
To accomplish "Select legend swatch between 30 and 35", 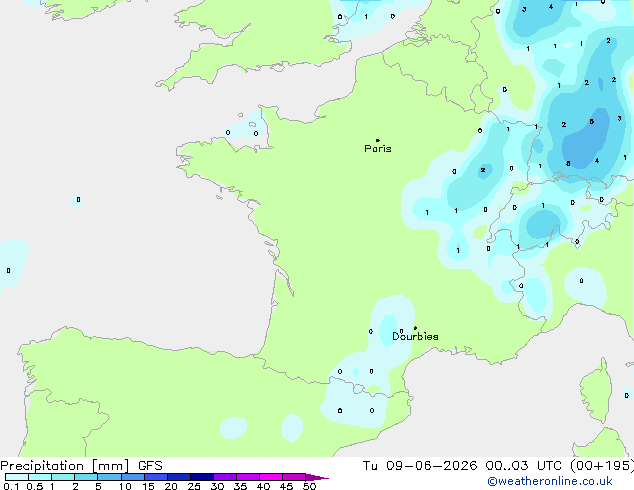I will click(x=225, y=477).
